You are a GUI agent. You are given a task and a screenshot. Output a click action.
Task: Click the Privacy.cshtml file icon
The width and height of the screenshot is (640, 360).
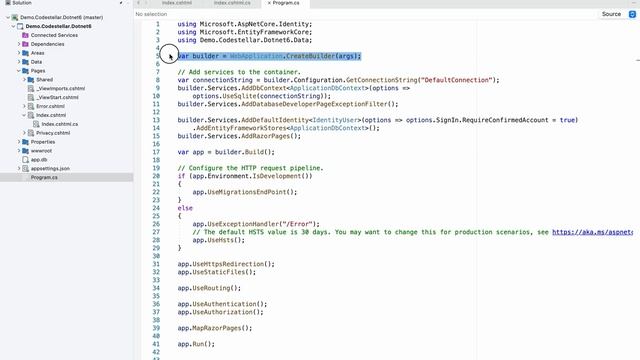pos(31,133)
